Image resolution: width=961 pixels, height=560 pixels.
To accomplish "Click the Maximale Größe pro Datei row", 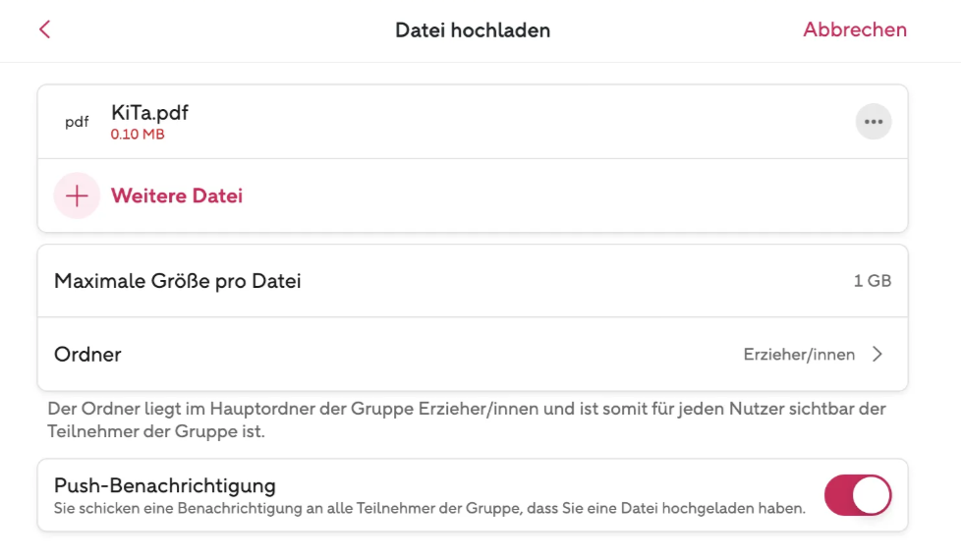I will (x=473, y=281).
